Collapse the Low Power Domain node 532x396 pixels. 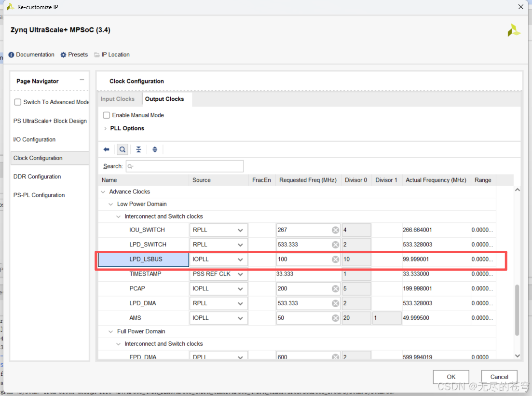[x=110, y=205]
